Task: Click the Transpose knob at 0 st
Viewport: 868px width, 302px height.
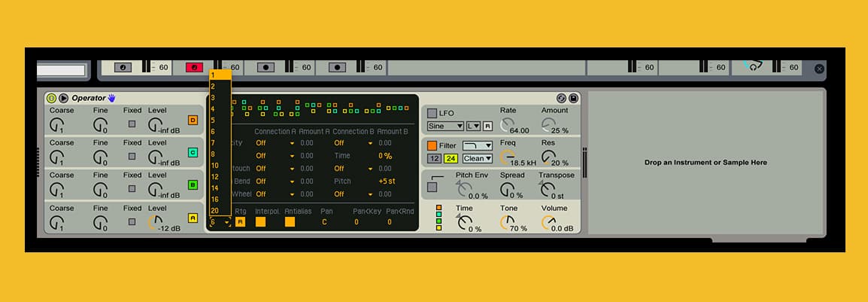Action: [x=547, y=190]
